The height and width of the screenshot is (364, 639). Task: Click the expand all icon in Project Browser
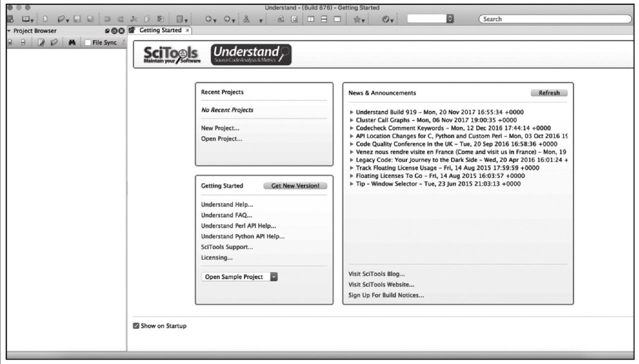10,43
